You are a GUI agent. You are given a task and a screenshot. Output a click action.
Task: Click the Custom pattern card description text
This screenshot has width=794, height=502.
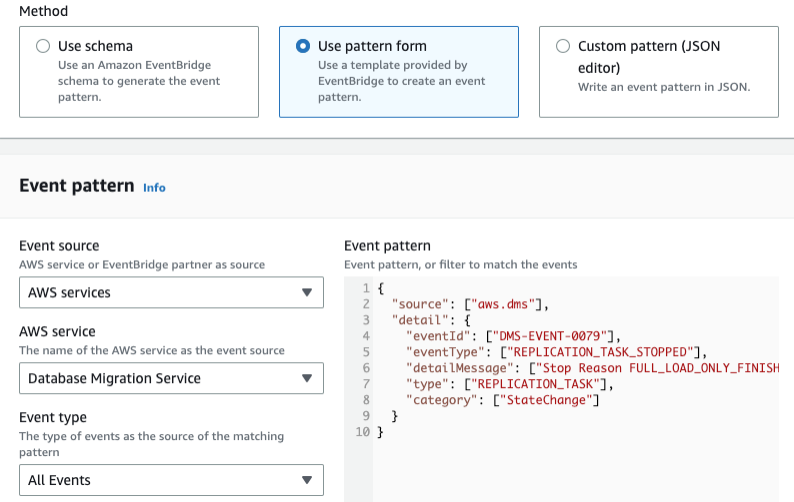[x=663, y=87]
